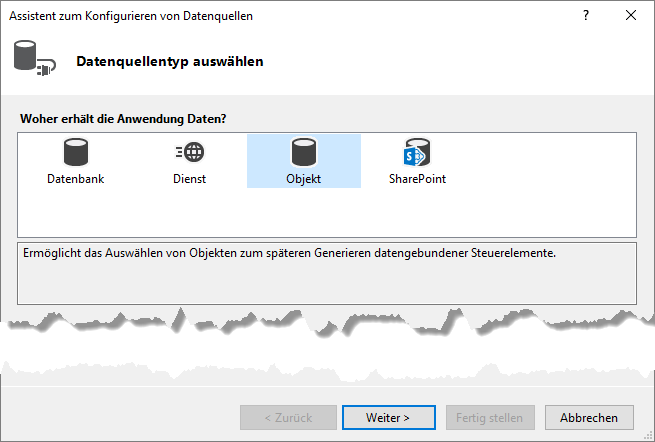Viewport: 655px width, 442px height.
Task: Click the disabled < Zurück button
Action: (288, 417)
